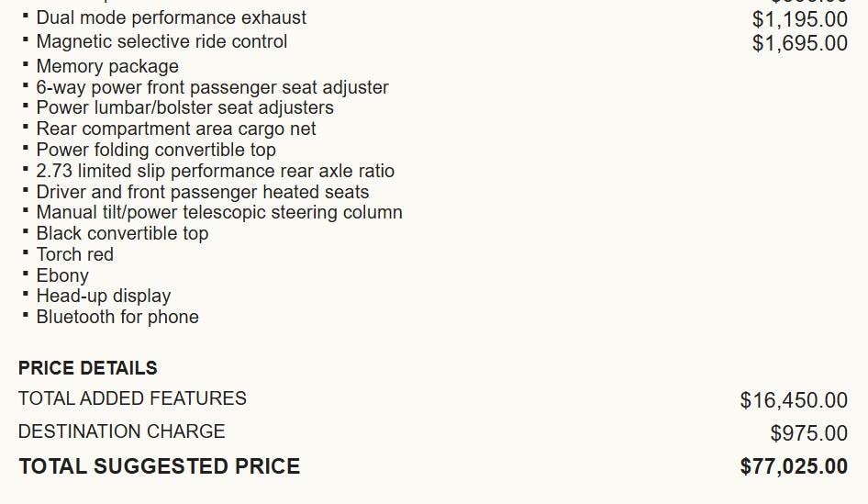Click 6-way power front passenger seat adjuster
This screenshot has height=504, width=868.
pos(212,87)
